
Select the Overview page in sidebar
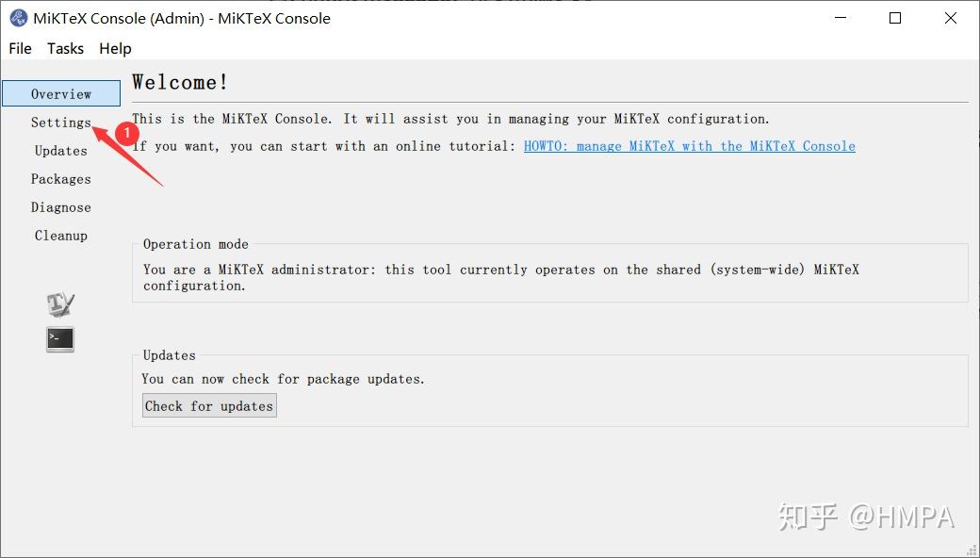[x=61, y=93]
